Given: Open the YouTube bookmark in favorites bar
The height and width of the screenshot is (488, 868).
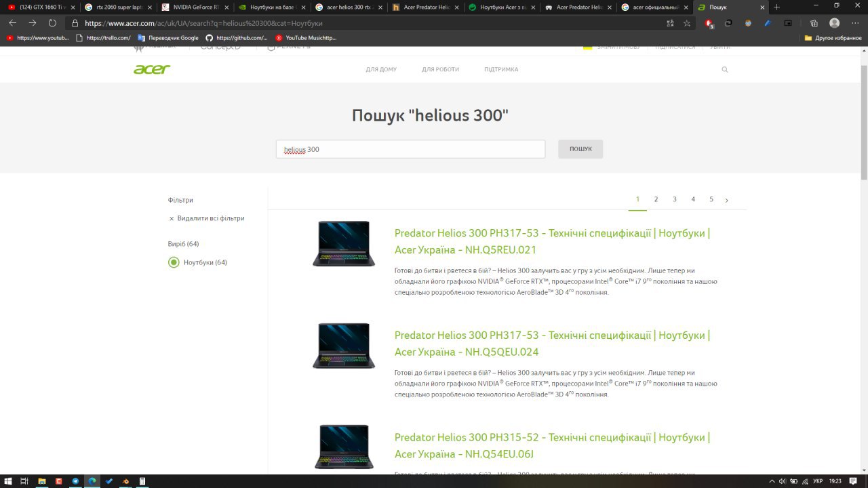Looking at the screenshot, I should tap(38, 38).
